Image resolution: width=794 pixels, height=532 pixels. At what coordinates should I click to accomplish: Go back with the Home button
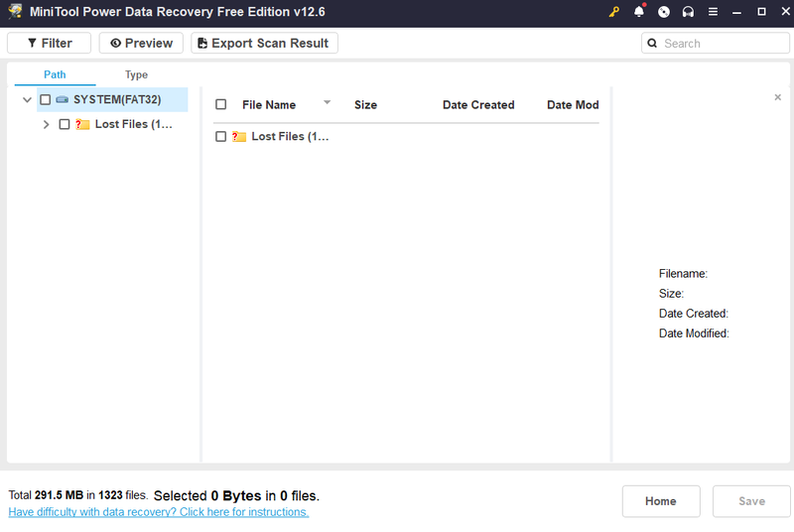[x=661, y=501]
